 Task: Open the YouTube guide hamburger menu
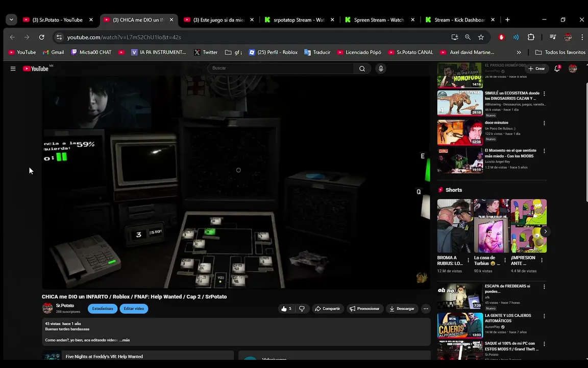pos(13,68)
